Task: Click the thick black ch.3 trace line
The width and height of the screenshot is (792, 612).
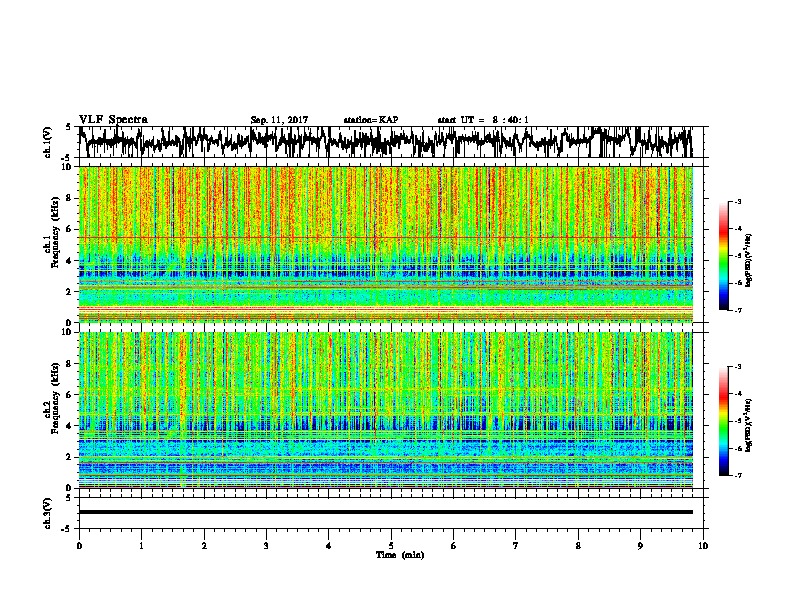Action: click(386, 512)
